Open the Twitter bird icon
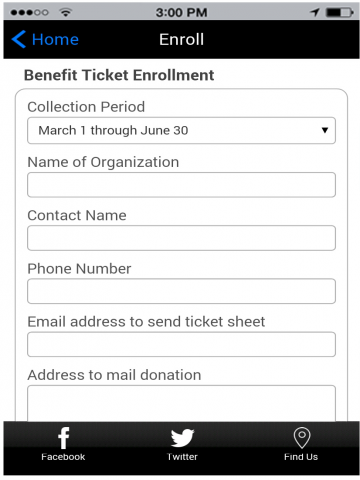Screen dimensions: 360x480 182,438
